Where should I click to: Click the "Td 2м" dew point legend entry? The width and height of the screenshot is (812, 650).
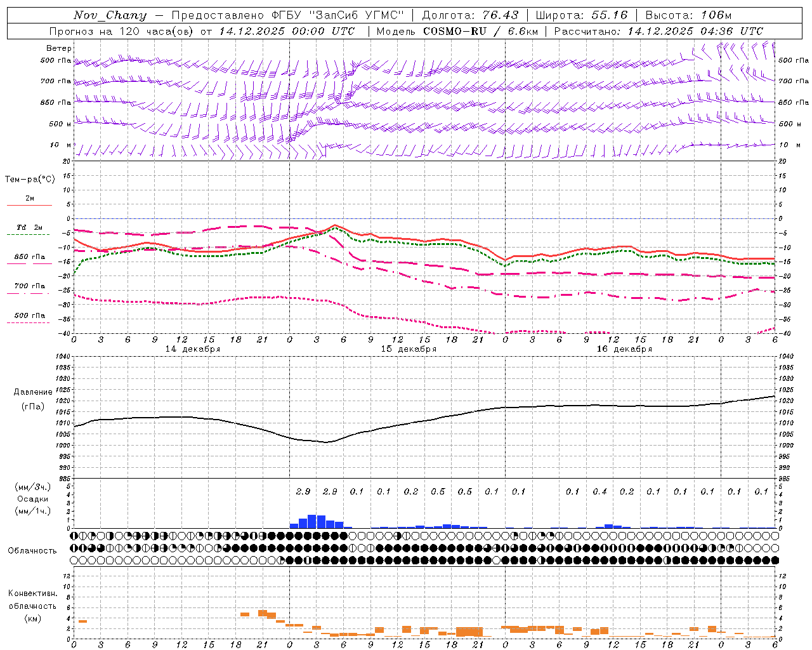click(x=30, y=227)
